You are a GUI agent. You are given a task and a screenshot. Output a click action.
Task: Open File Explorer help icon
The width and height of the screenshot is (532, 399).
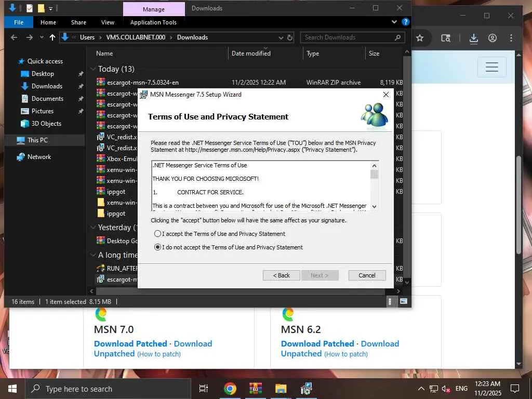tap(405, 22)
